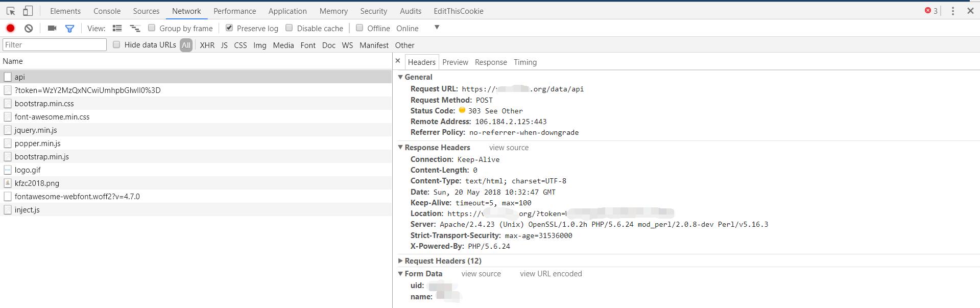Select the All filter button
Image resolution: width=980 pixels, height=308 pixels.
[x=186, y=45]
